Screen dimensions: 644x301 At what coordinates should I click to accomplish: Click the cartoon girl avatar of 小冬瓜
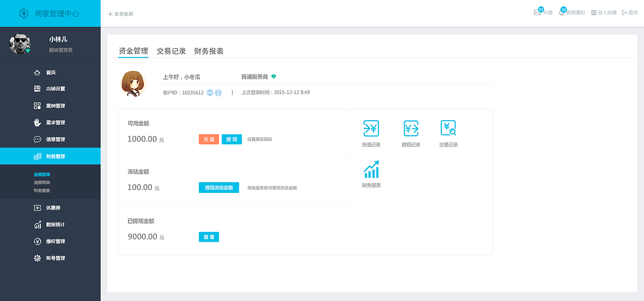tap(133, 84)
